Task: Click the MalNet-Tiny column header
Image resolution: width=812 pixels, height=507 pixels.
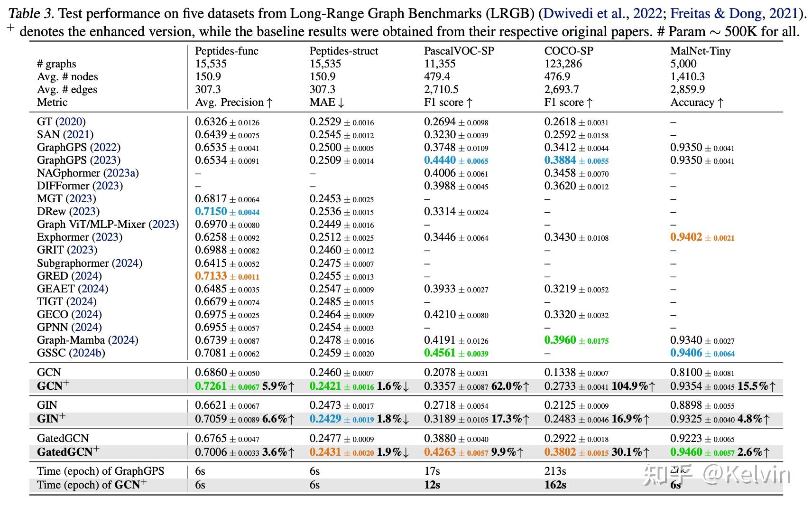Action: tap(701, 51)
